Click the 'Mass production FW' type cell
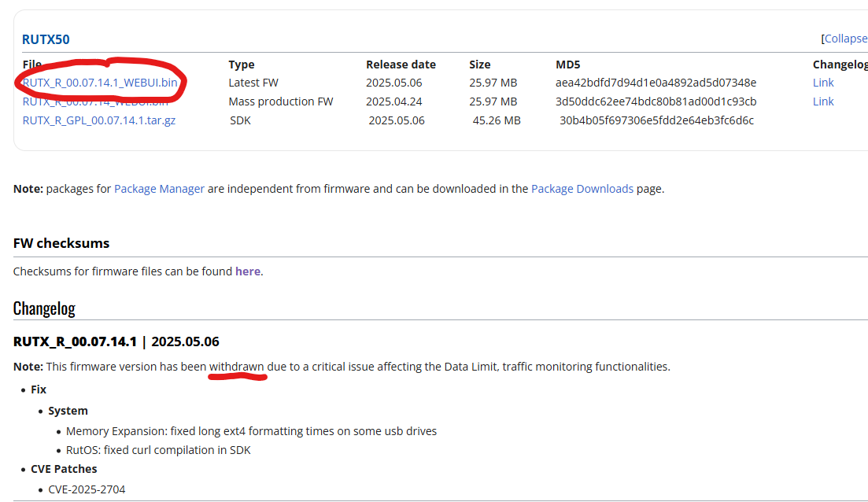Viewport: 868px width, 502px height. click(281, 102)
